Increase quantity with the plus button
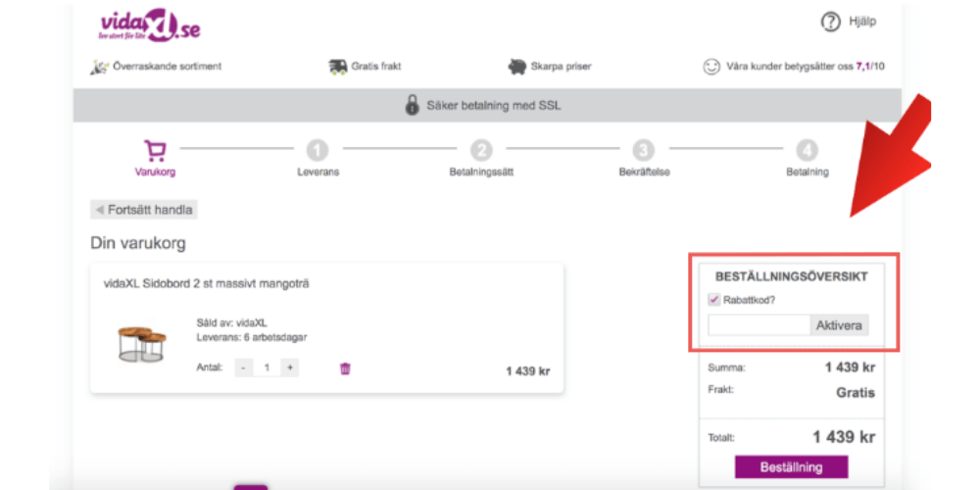Screen dimensions: 980x490 [x=289, y=367]
